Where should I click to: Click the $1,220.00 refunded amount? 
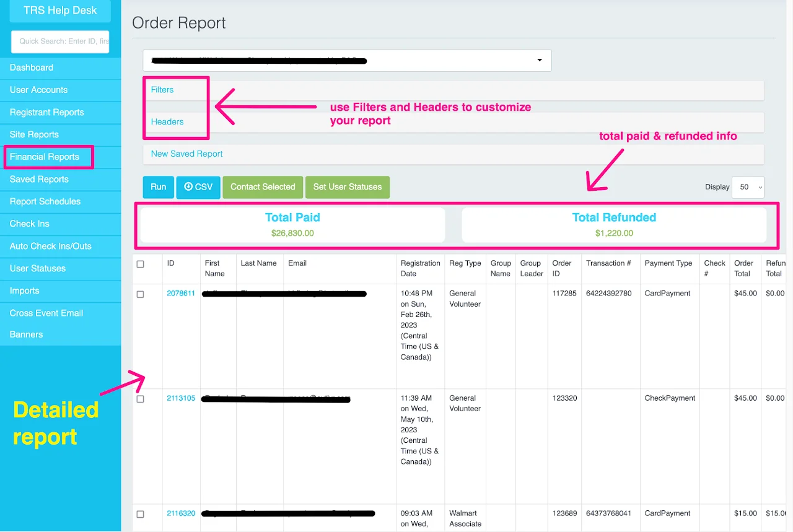614,233
